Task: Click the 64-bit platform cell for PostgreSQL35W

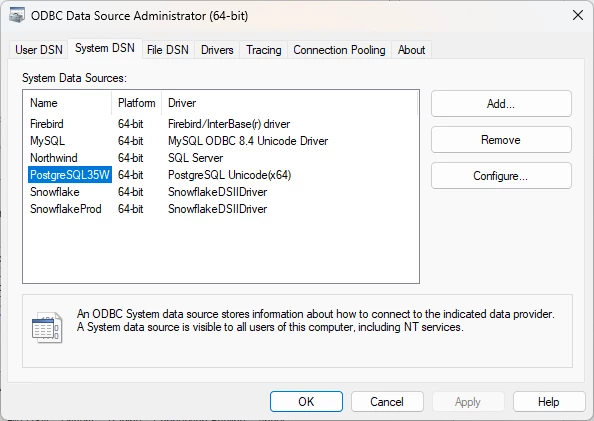Action: coord(131,175)
